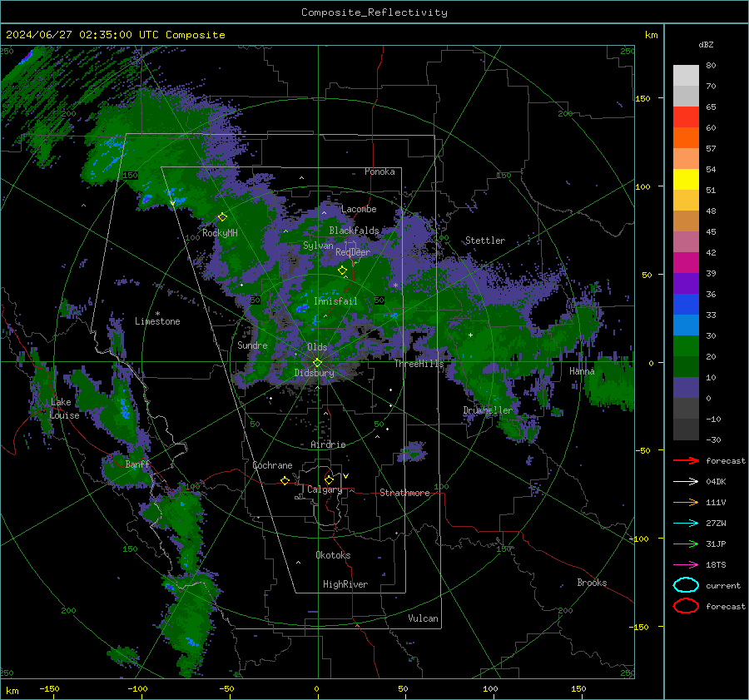Click the red forecast ellipse icon
Image resolution: width=749 pixels, height=700 pixels.
[686, 606]
